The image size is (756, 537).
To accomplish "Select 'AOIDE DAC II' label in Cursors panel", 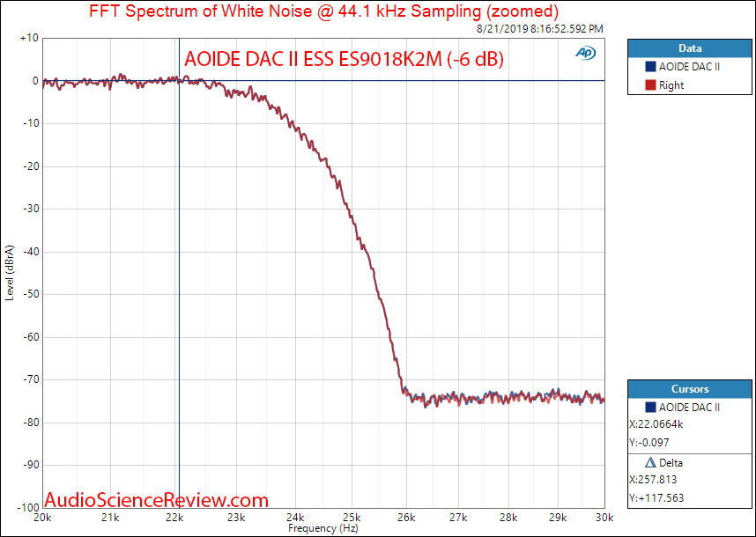I will click(689, 408).
